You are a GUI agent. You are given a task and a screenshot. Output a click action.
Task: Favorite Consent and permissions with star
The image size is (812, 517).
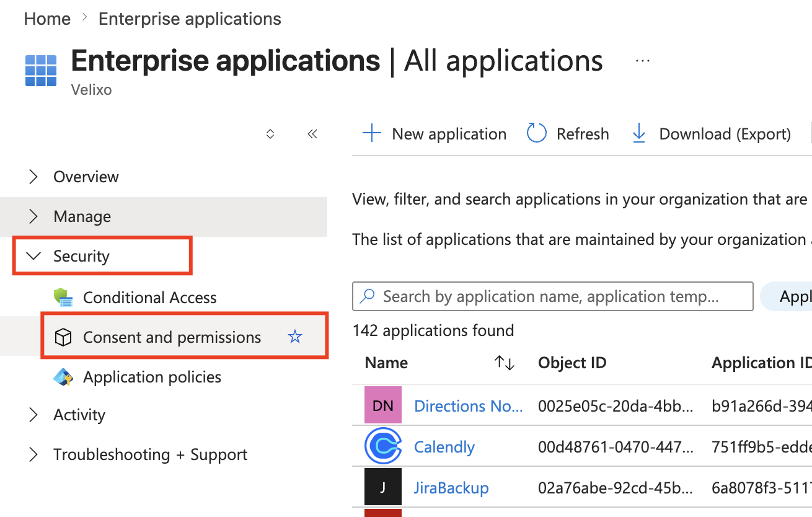pyautogui.click(x=295, y=337)
